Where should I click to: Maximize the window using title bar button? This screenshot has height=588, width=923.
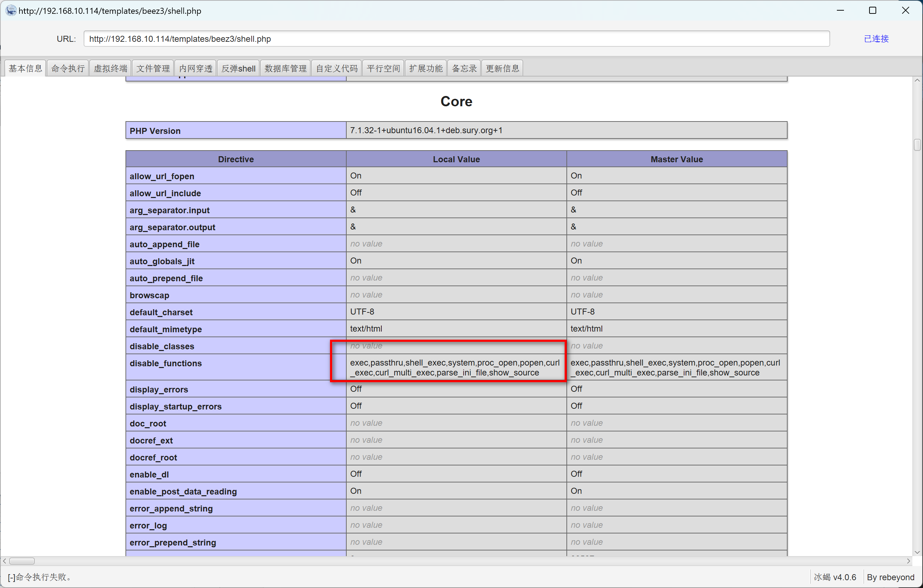[x=872, y=10]
